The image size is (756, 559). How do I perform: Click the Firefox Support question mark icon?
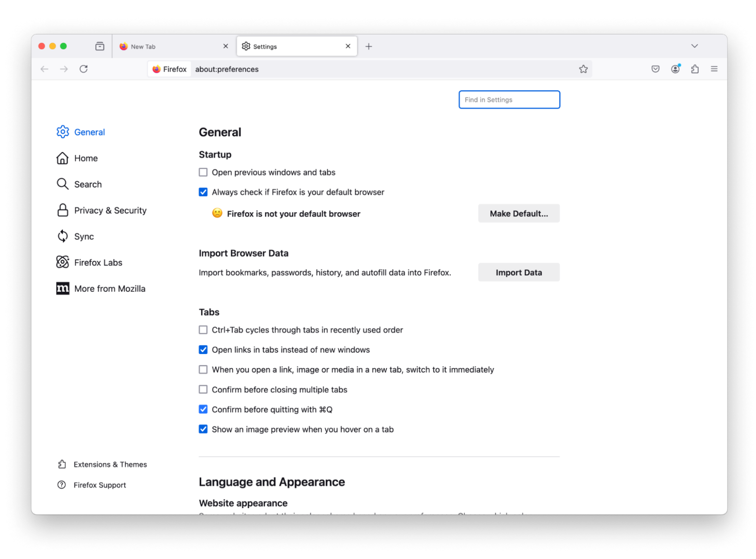pyautogui.click(x=62, y=485)
